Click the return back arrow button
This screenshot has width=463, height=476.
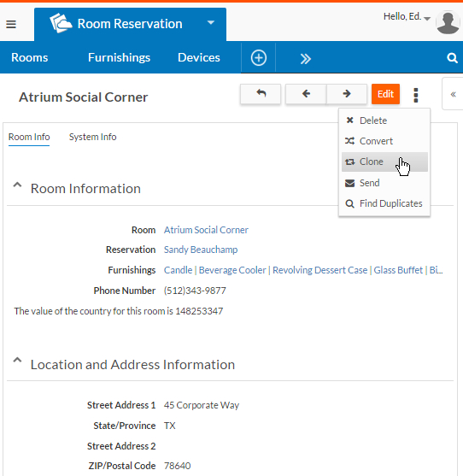tap(261, 94)
